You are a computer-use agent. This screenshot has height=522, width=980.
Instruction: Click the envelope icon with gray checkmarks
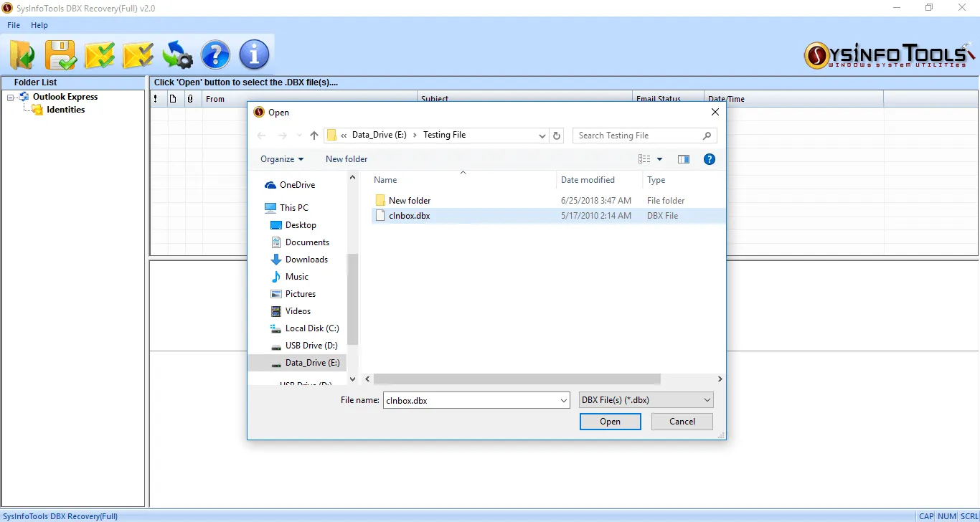(x=138, y=55)
